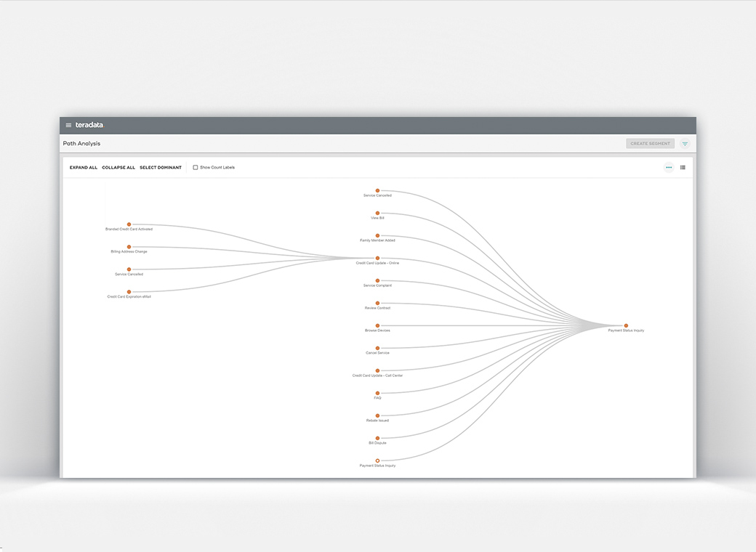
Task: Click the teal ellipsis options icon
Action: click(x=668, y=167)
